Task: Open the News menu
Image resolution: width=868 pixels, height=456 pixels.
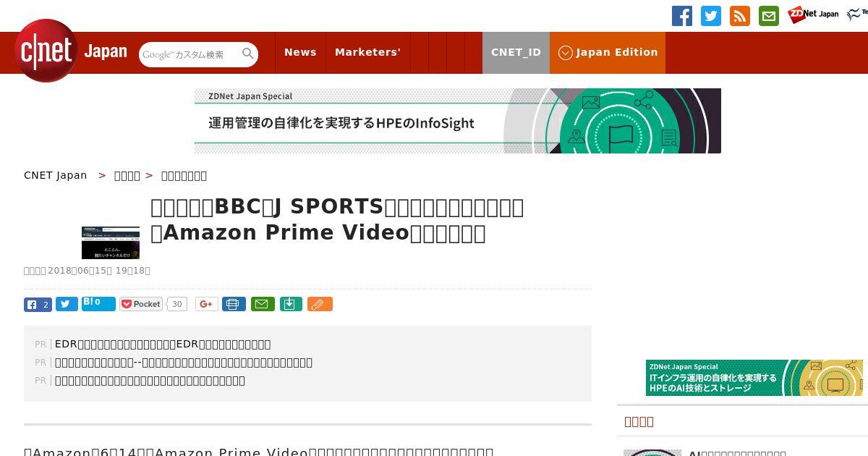Action: [x=300, y=52]
